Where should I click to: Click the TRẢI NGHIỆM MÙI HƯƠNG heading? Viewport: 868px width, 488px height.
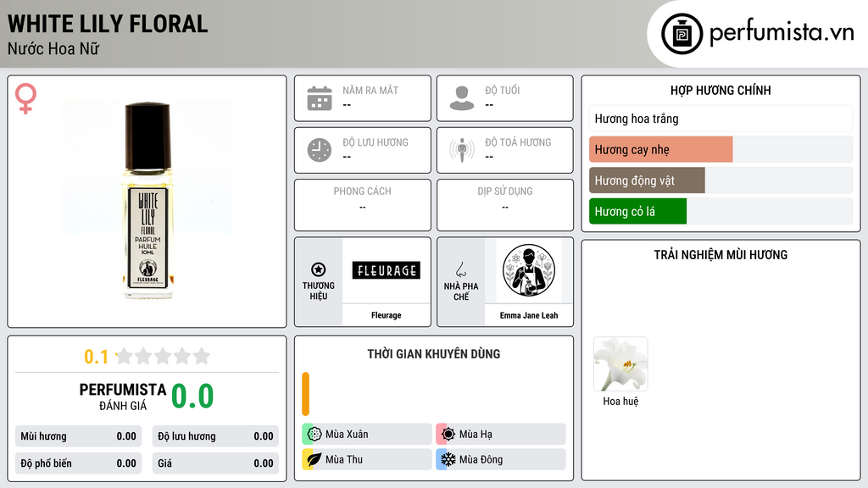point(721,254)
